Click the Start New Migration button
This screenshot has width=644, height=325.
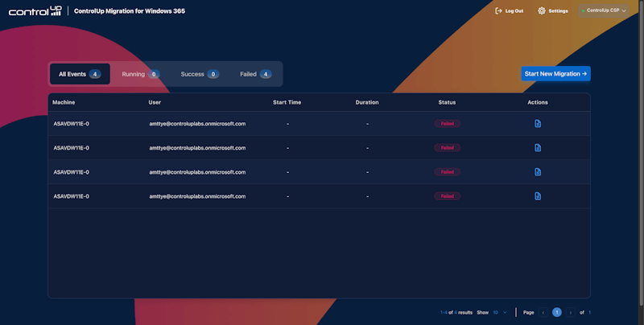coord(555,74)
